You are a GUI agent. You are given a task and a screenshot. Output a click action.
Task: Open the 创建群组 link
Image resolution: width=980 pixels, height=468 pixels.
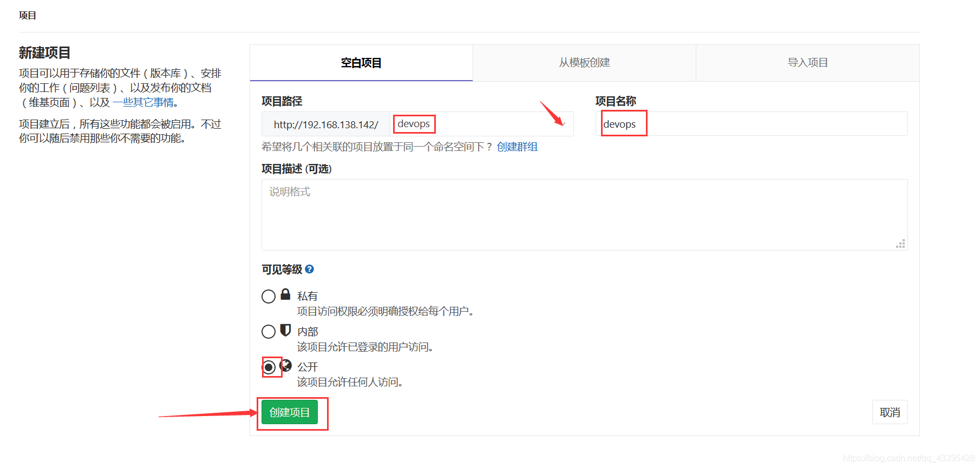click(x=517, y=147)
